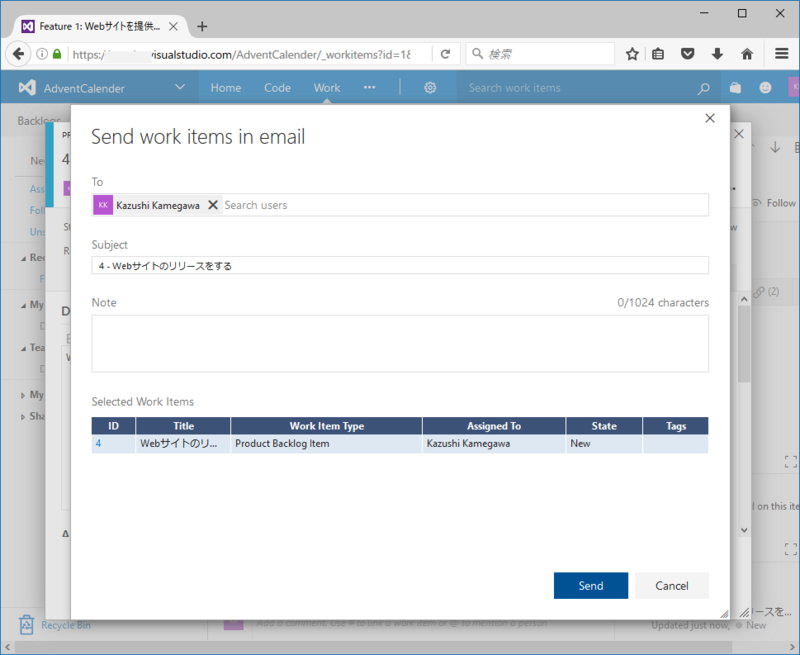Click inside the Note text area
The width and height of the screenshot is (800, 655).
tap(400, 343)
